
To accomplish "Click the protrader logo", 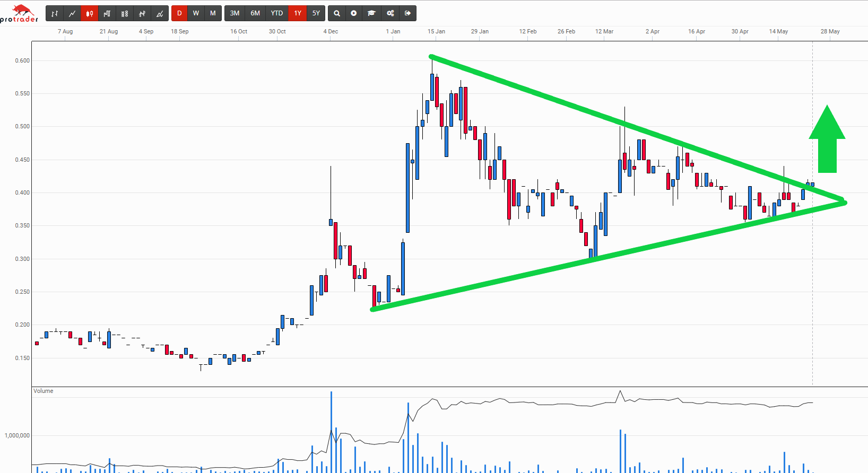I will pos(20,14).
